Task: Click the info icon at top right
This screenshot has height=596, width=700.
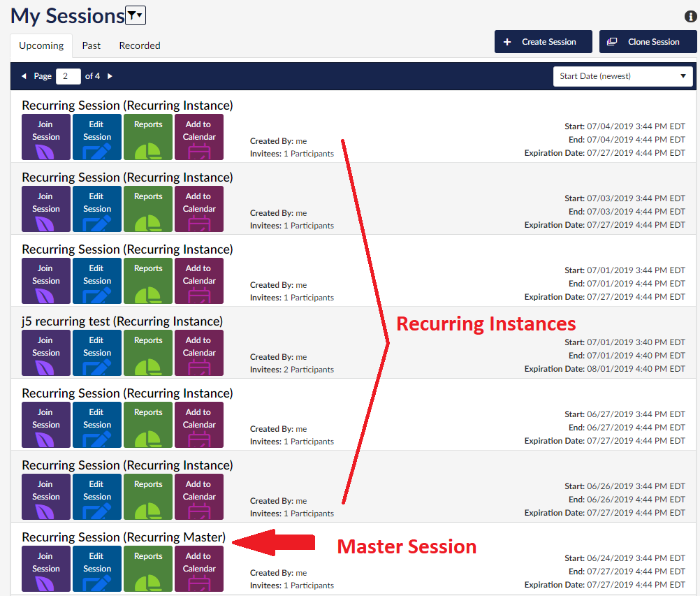Action: coord(691,17)
